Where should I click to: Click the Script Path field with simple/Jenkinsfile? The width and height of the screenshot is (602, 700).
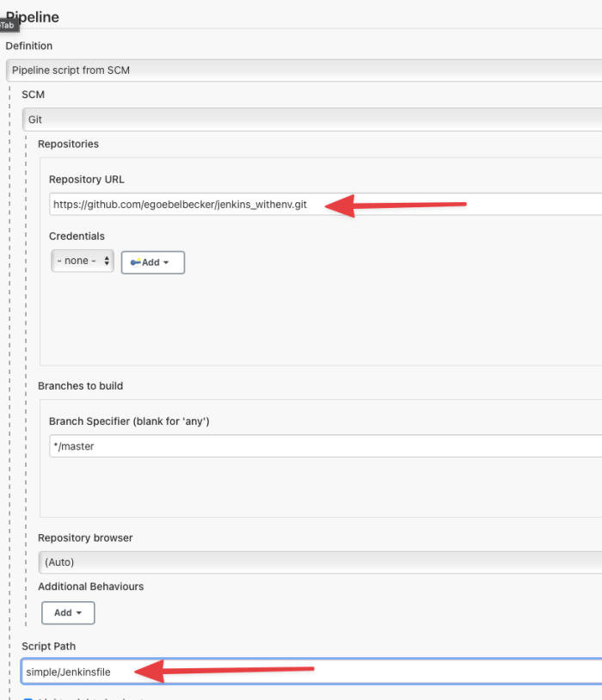coord(311,672)
